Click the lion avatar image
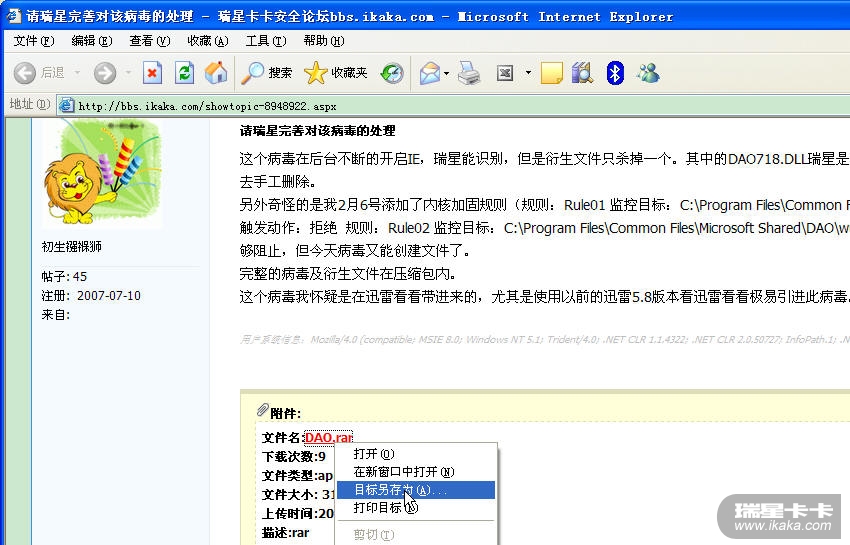Viewport: 850px width, 545px height. [102, 172]
